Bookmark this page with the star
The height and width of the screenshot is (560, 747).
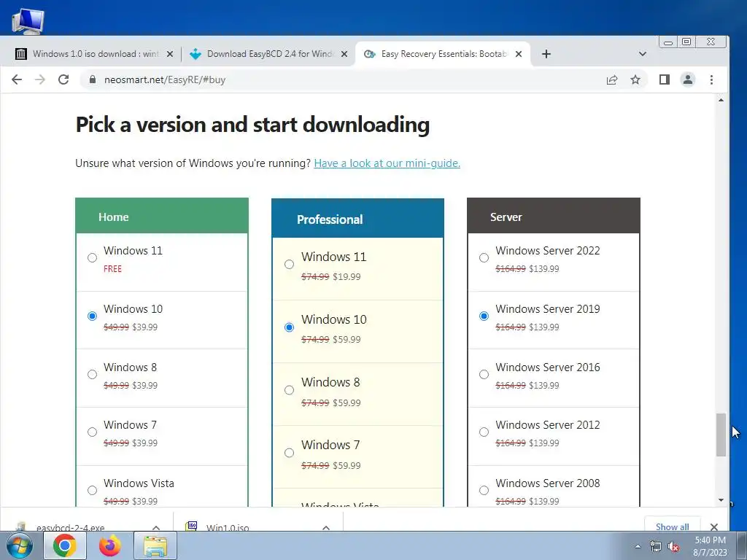635,79
